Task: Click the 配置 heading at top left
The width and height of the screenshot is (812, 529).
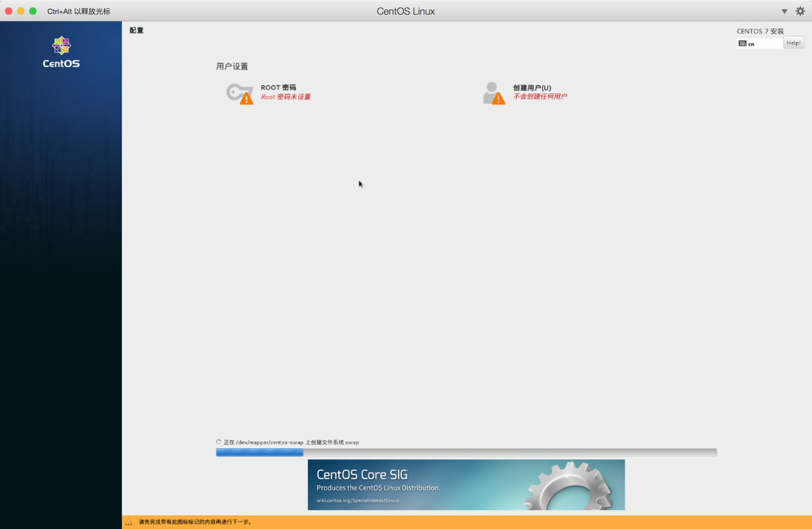Action: click(136, 30)
